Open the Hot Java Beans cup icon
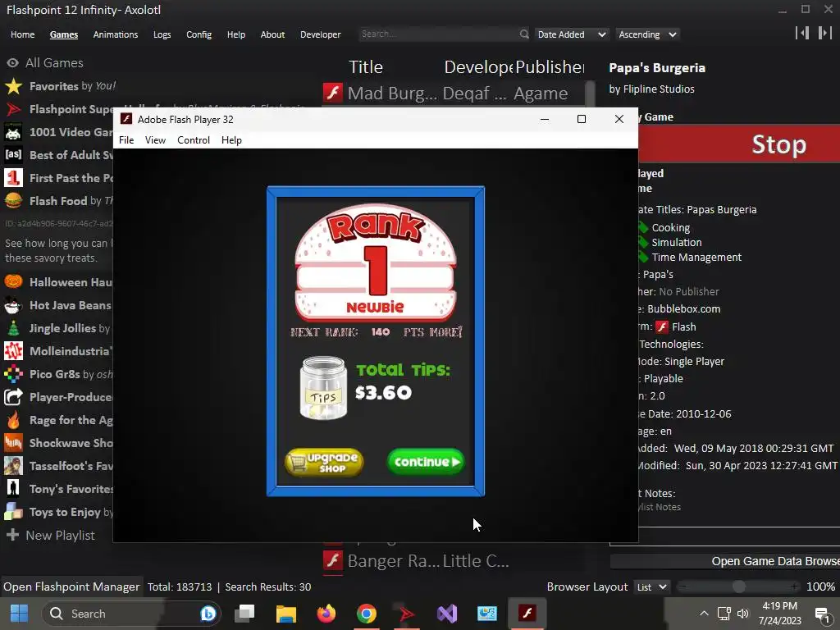This screenshot has width=840, height=630. pyautogui.click(x=13, y=305)
